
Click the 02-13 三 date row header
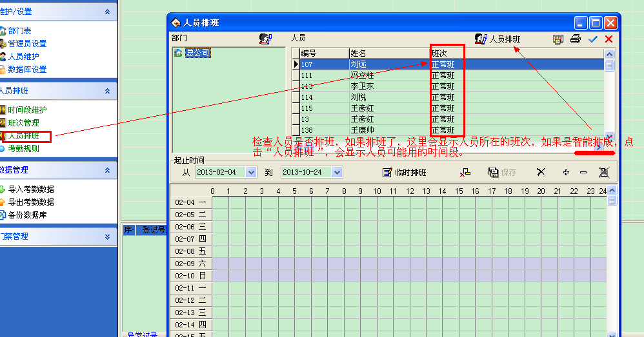(x=191, y=313)
